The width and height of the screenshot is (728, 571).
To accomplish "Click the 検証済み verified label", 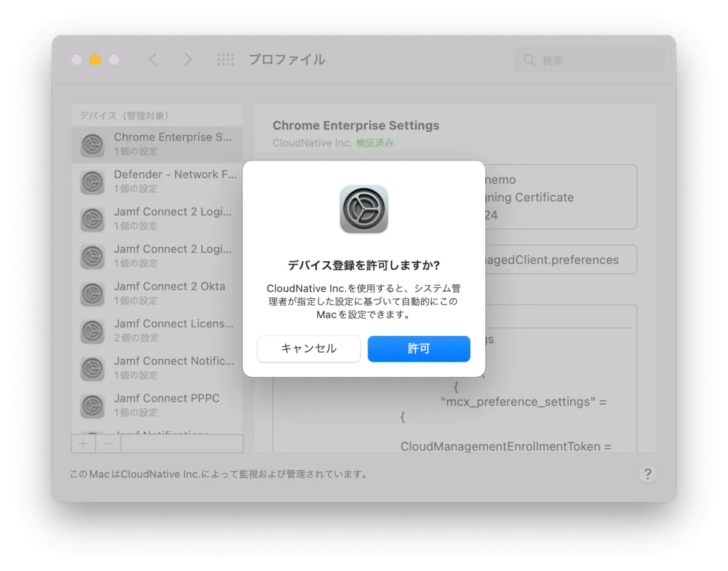I will [375, 143].
